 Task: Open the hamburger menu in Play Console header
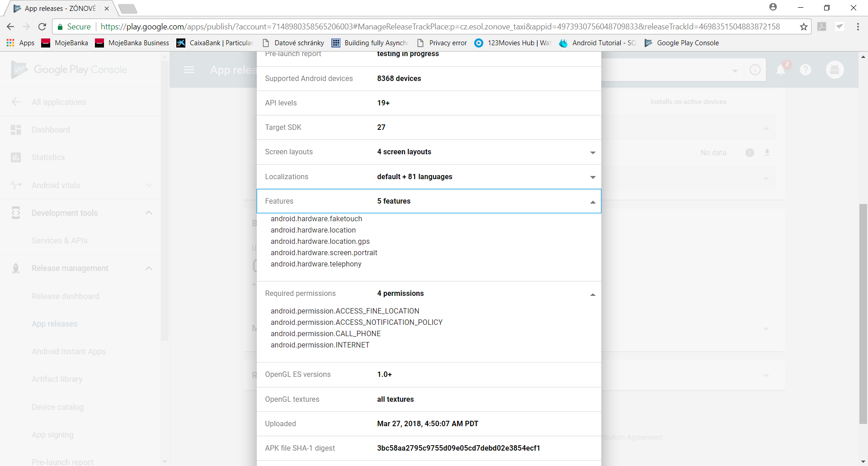[189, 70]
